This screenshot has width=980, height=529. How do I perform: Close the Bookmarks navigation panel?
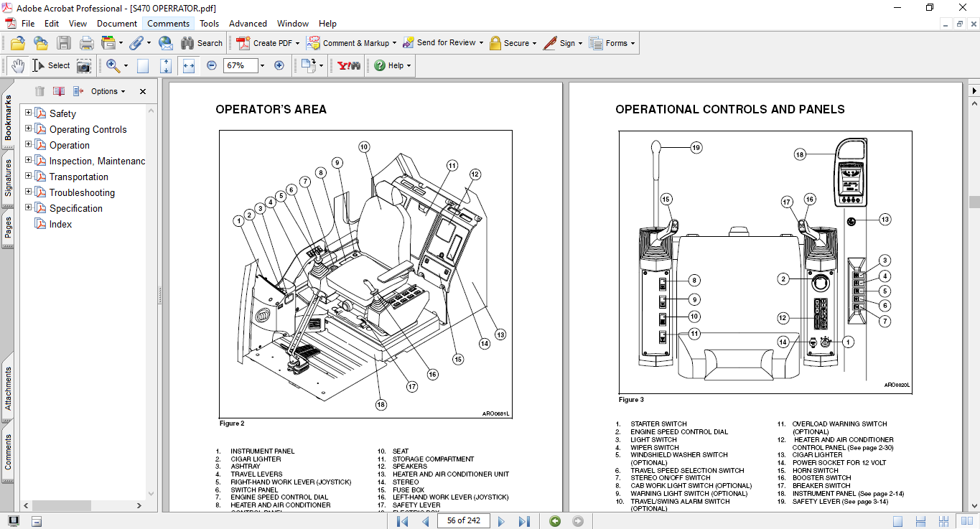pos(143,91)
